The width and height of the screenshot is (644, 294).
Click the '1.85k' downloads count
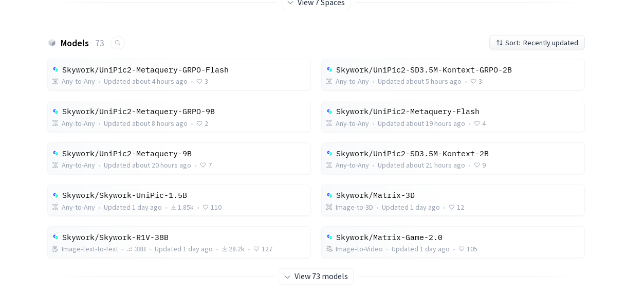coord(186,207)
